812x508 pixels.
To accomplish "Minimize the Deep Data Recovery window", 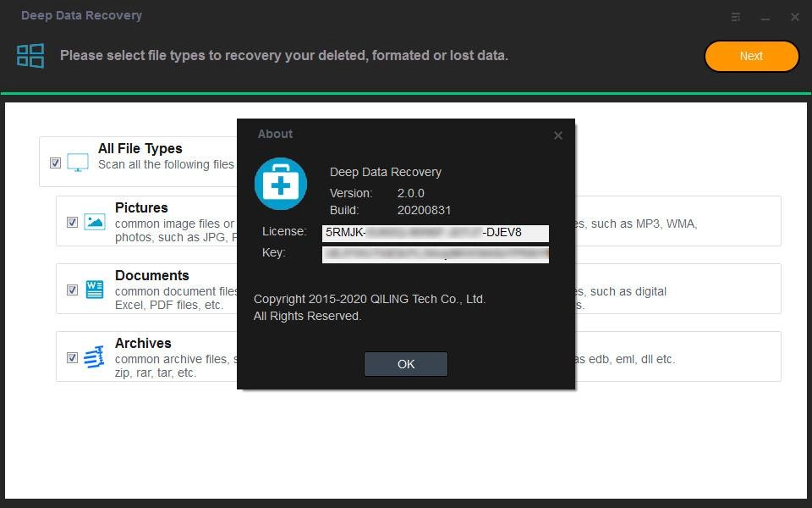I will (765, 18).
